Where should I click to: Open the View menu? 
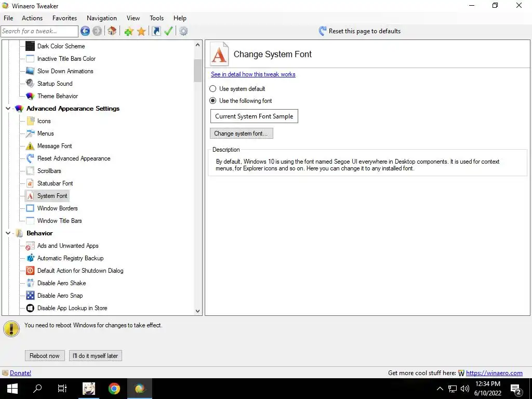[x=134, y=18]
